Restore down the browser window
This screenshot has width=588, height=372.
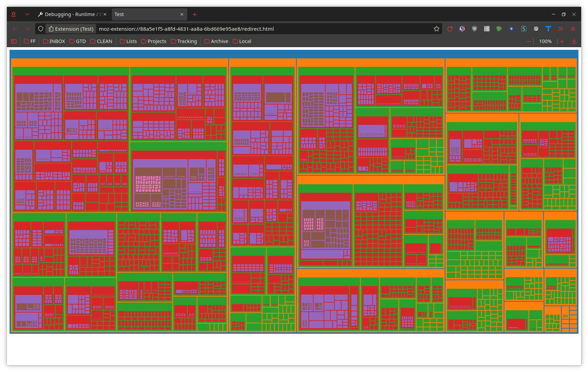tap(563, 14)
